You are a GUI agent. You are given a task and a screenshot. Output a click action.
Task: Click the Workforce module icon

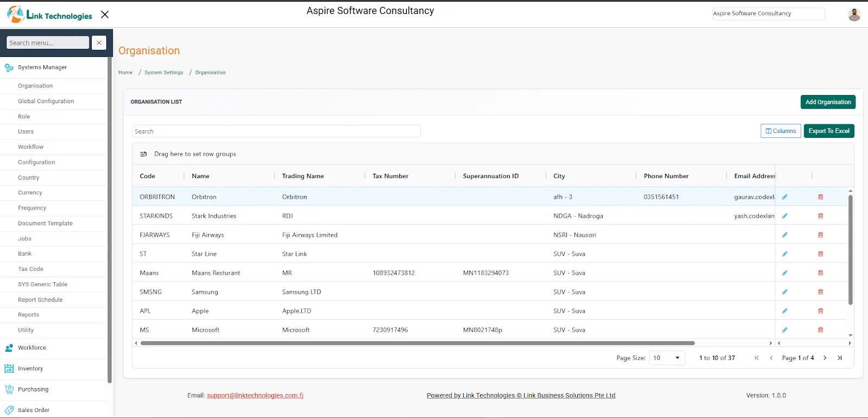click(9, 348)
